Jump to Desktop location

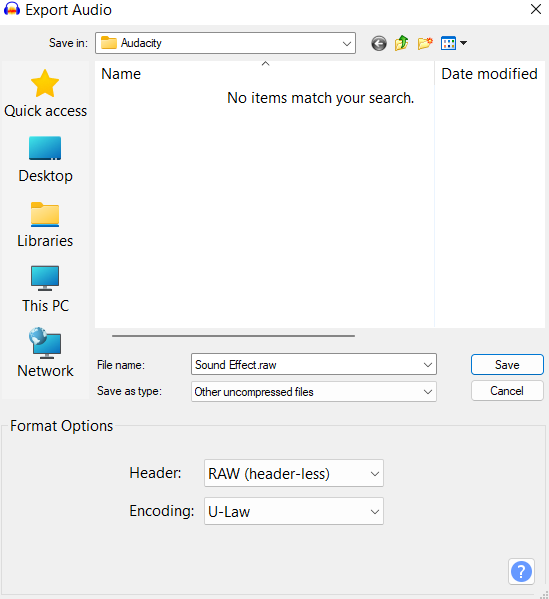coord(45,160)
